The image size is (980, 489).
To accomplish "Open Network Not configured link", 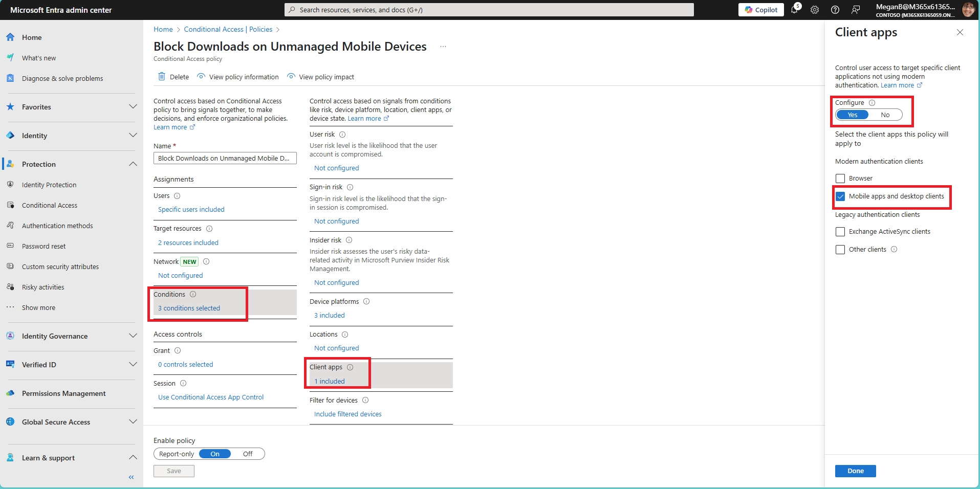I will coord(181,275).
